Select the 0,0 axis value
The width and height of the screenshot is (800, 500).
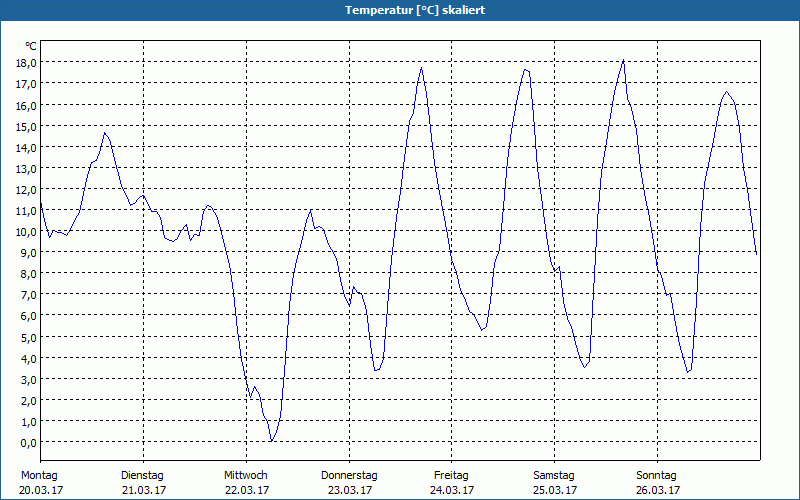(30, 443)
